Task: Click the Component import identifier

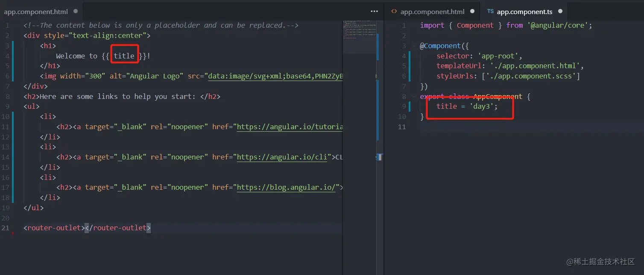Action: (475, 26)
